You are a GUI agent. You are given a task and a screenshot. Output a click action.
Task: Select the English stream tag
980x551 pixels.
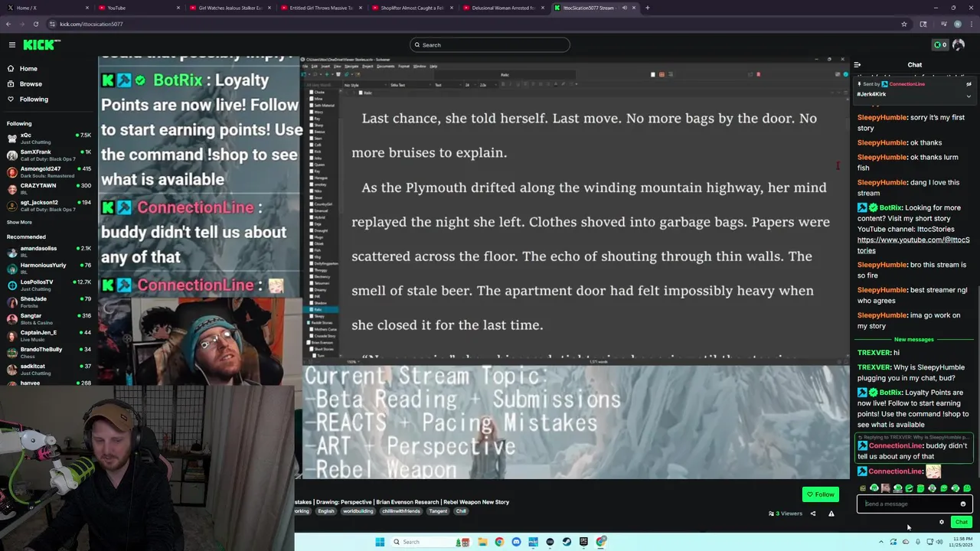pyautogui.click(x=326, y=511)
